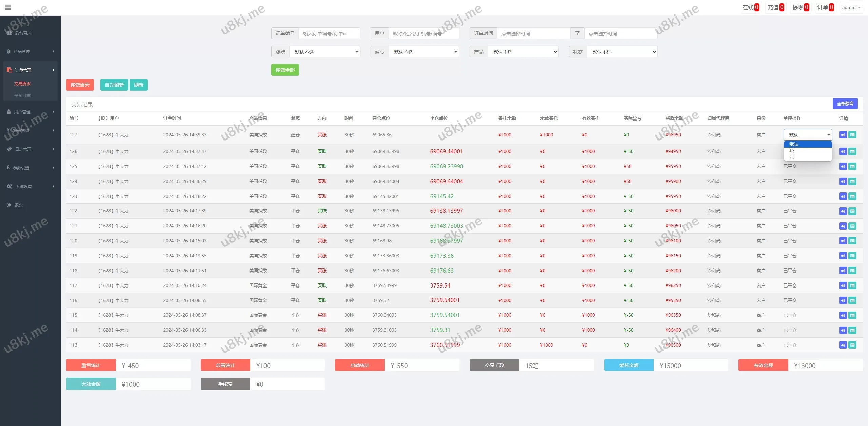This screenshot has height=426, width=868.
Task: Expand the admin account dropdown
Action: 851,7
